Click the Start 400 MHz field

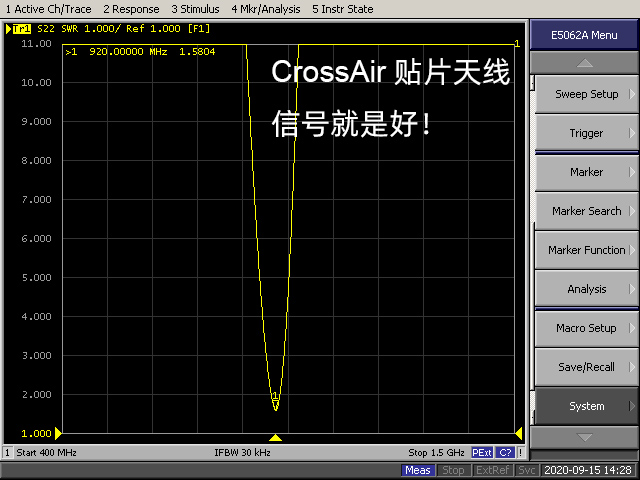46,453
